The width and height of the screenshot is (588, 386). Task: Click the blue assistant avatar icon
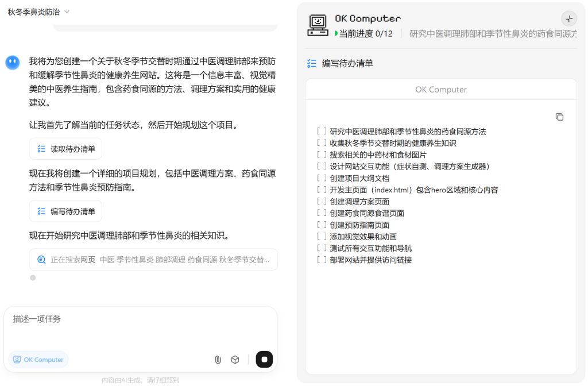[13, 62]
